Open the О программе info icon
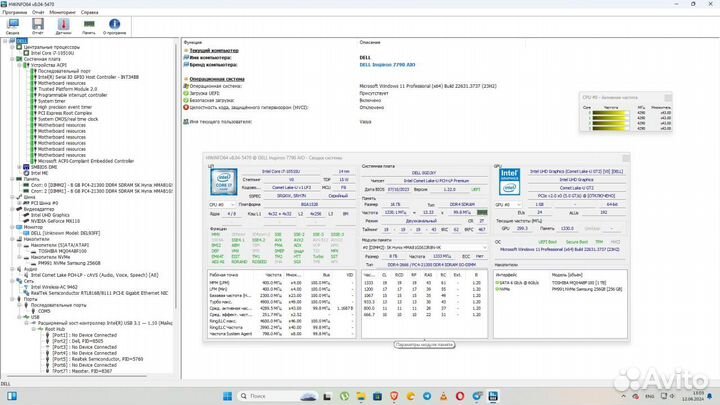The width and height of the screenshot is (720, 405). pyautogui.click(x=116, y=25)
